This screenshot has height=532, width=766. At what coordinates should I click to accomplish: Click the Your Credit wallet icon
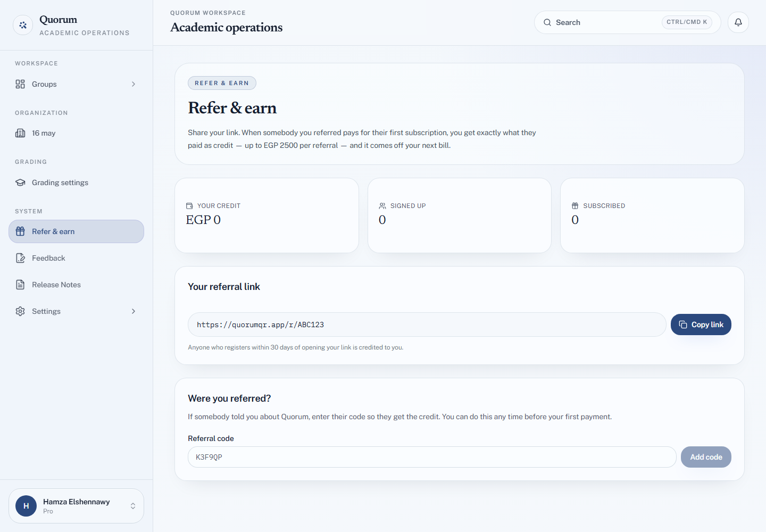(x=189, y=206)
